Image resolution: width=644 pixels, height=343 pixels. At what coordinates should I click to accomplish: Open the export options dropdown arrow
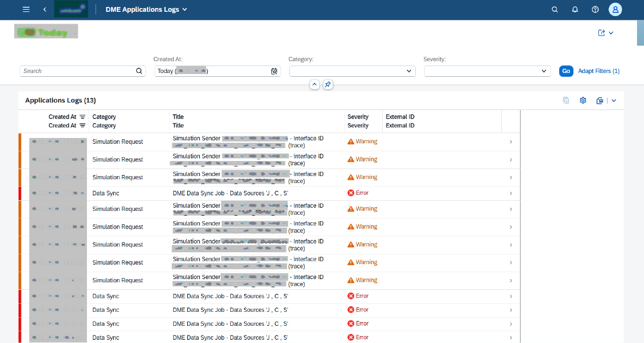(614, 100)
